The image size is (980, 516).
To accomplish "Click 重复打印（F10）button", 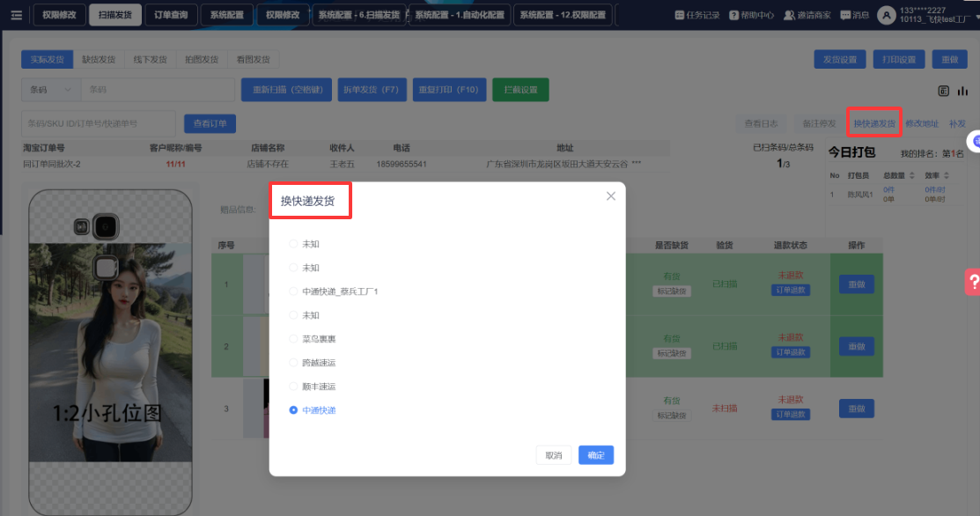I will pyautogui.click(x=449, y=89).
